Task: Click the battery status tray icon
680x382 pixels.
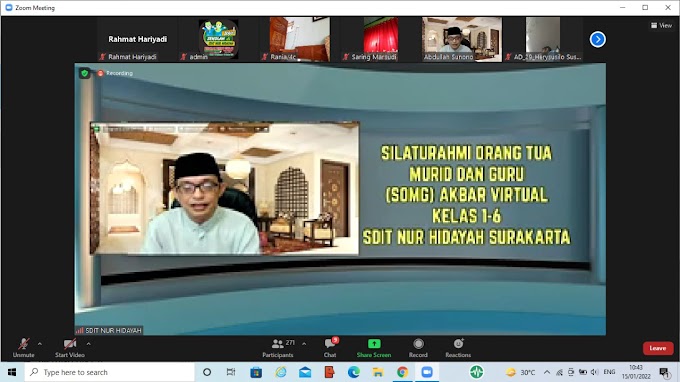Action: click(583, 372)
